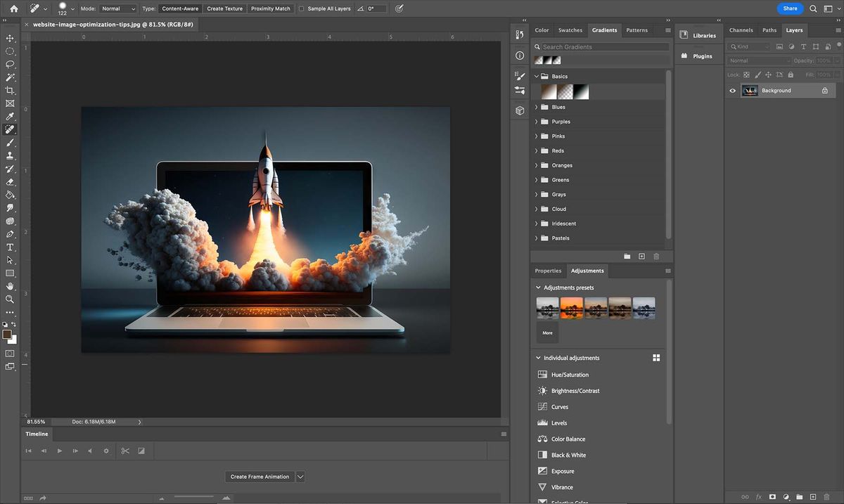Switch to the Swatches tab
Screen dimensions: 844x504
tap(570, 30)
